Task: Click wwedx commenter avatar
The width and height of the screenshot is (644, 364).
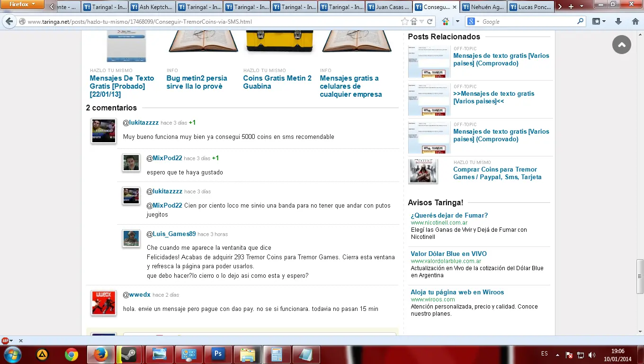Action: (104, 303)
